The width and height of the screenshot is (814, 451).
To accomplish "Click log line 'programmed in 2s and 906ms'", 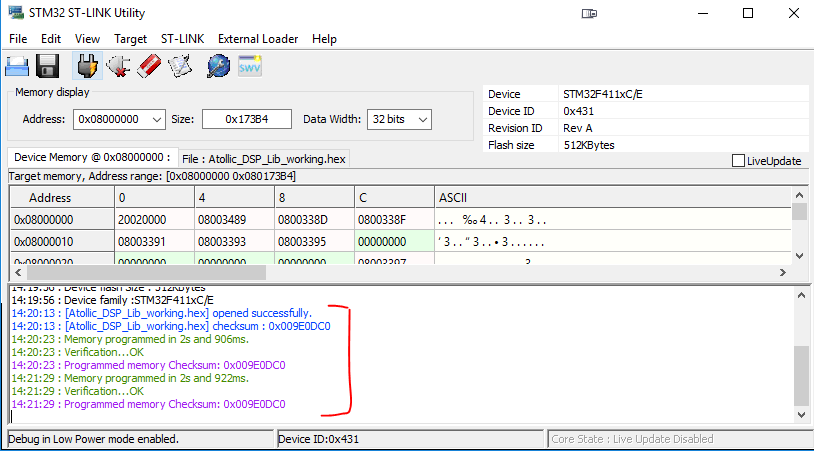I will coord(130,339).
